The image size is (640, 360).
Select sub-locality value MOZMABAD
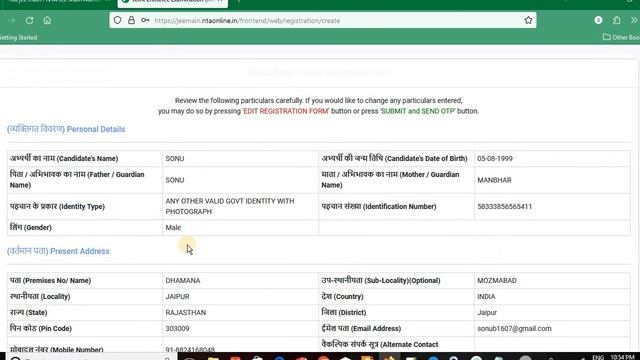497,280
